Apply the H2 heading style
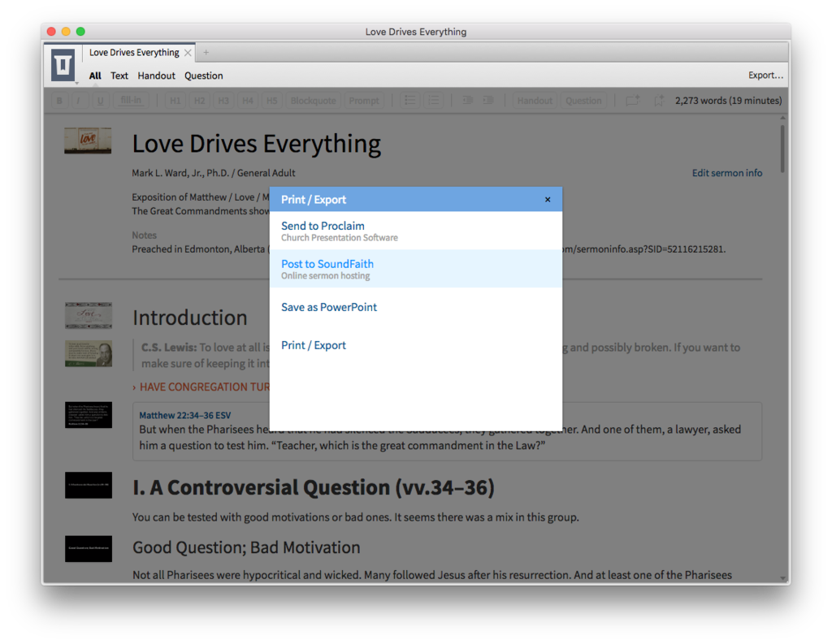 [x=200, y=100]
